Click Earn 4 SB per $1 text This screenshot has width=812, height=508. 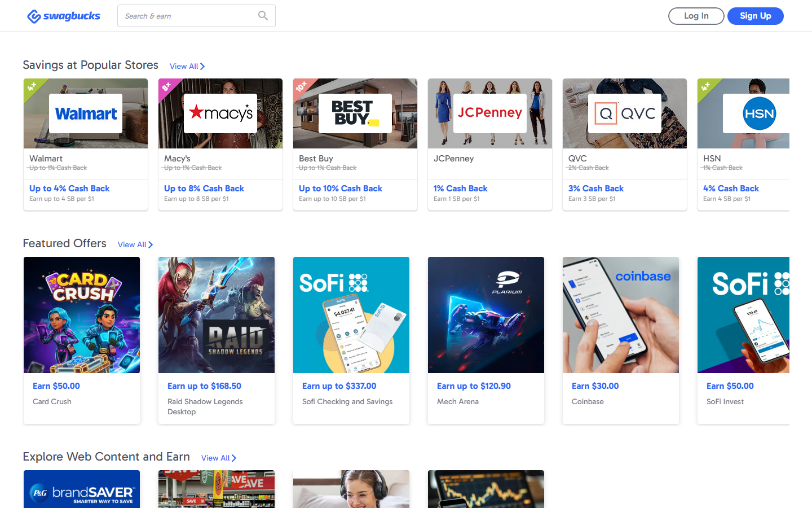click(727, 199)
